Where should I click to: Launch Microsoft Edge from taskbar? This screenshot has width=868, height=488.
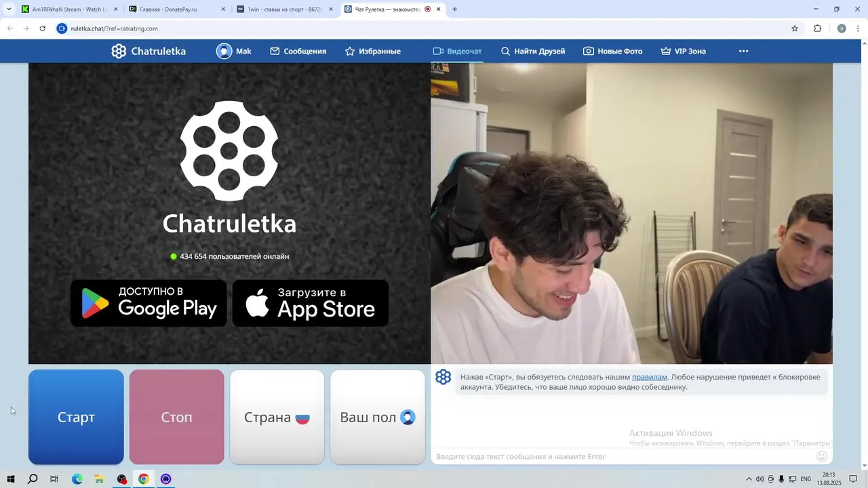[77, 479]
